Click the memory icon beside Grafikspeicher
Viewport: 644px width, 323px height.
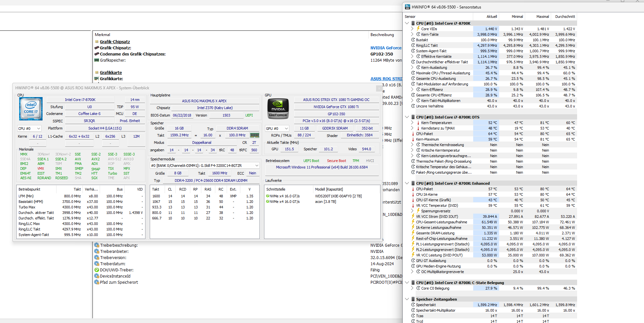click(x=97, y=60)
